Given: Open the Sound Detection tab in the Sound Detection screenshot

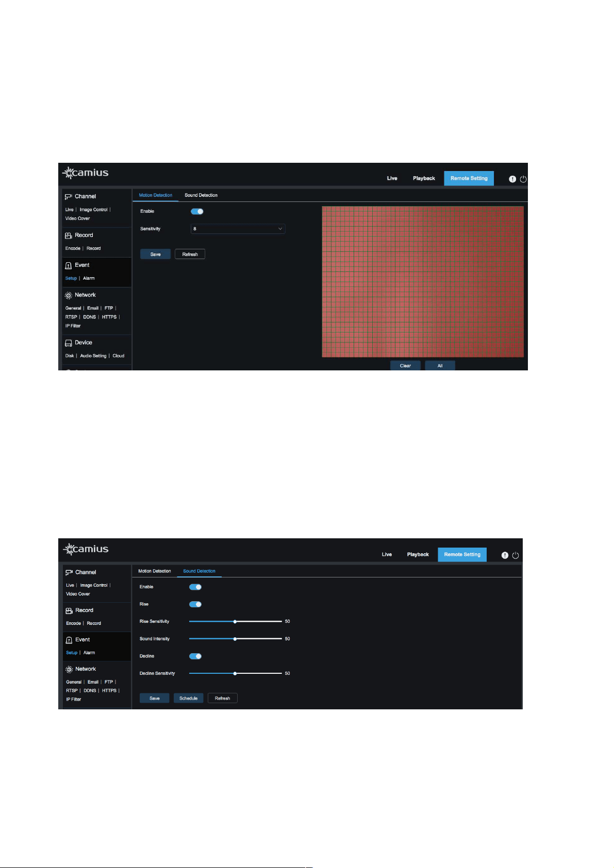Looking at the screenshot, I should (x=200, y=571).
